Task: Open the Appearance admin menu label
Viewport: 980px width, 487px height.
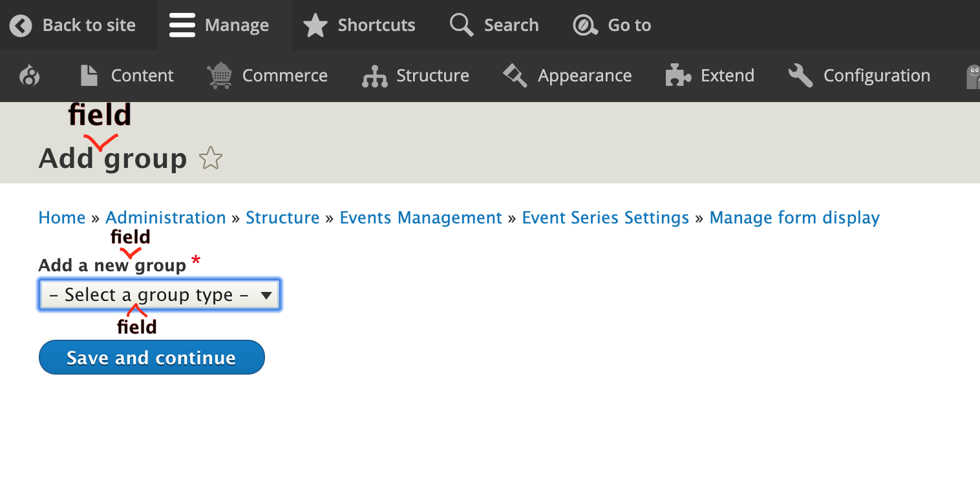Action: point(585,76)
